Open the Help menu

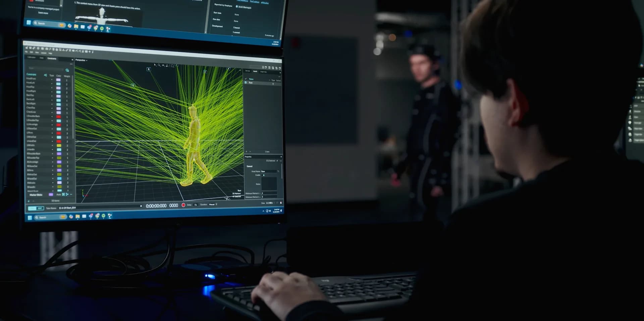pos(50,53)
